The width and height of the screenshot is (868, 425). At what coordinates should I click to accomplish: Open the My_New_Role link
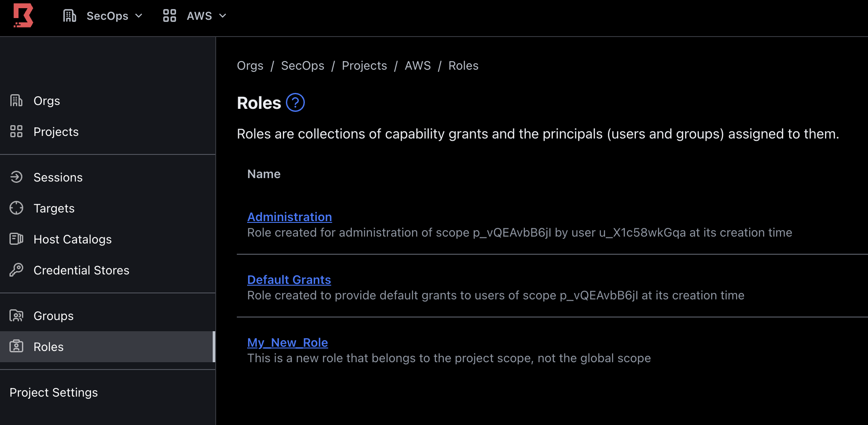287,342
